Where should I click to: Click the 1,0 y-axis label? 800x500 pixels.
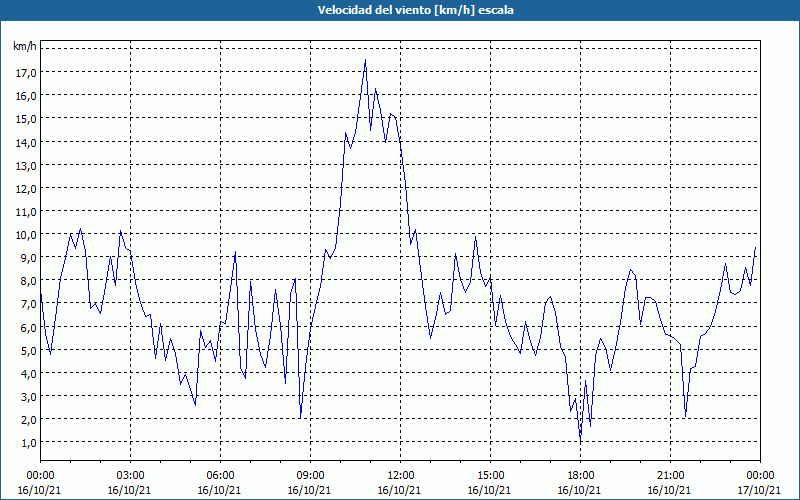pos(28,442)
